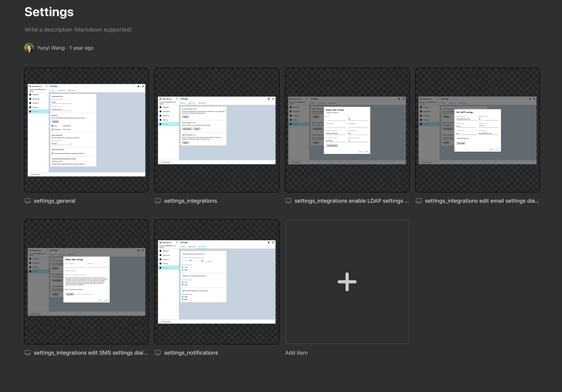Open the settings_notifications thumbnail
The width and height of the screenshot is (562, 392).
tap(217, 282)
